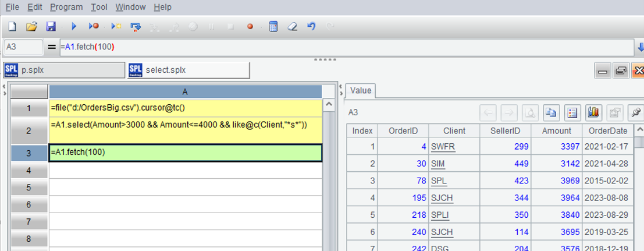The width and height of the screenshot is (644, 251).
Task: Click the copy data icon in Value panel
Action: pos(550,112)
